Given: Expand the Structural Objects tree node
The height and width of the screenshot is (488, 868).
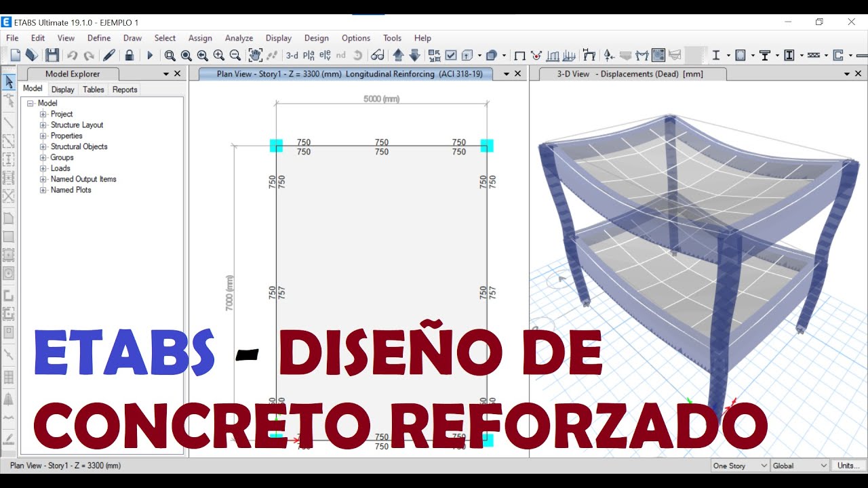Looking at the screenshot, I should tap(43, 146).
